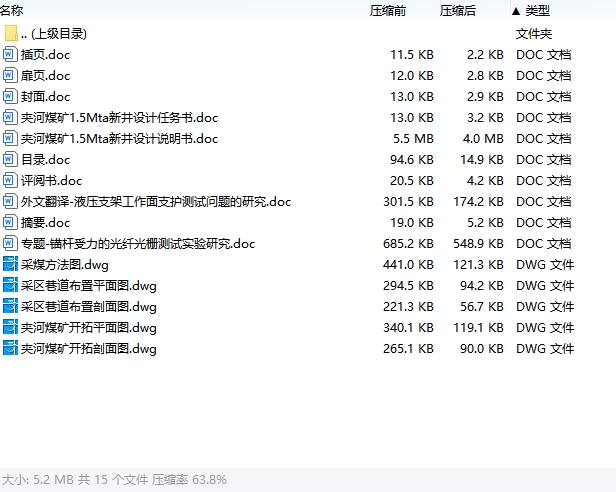Click the Word icon for 插页.doc
This screenshot has height=492, width=616.
pyautogui.click(x=10, y=54)
